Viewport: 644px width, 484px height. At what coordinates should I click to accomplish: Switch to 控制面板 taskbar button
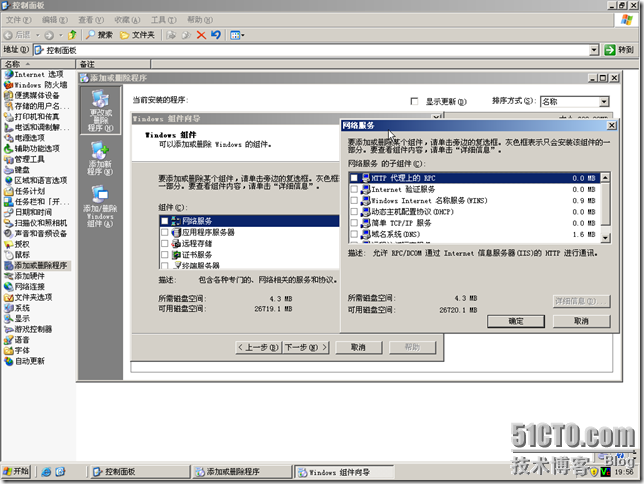point(140,472)
